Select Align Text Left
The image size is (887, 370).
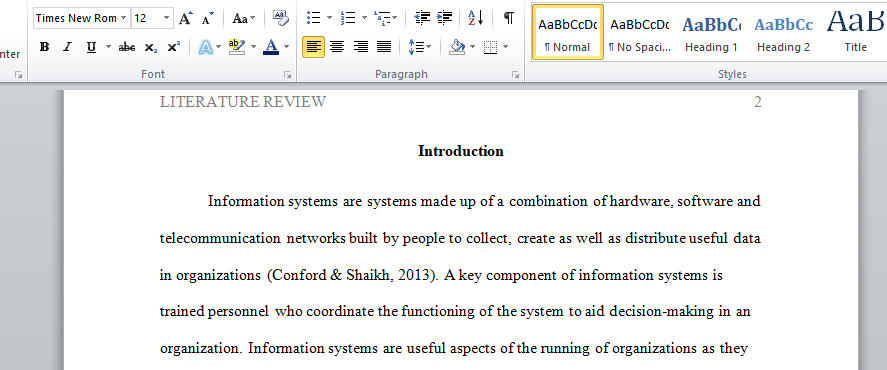click(313, 48)
